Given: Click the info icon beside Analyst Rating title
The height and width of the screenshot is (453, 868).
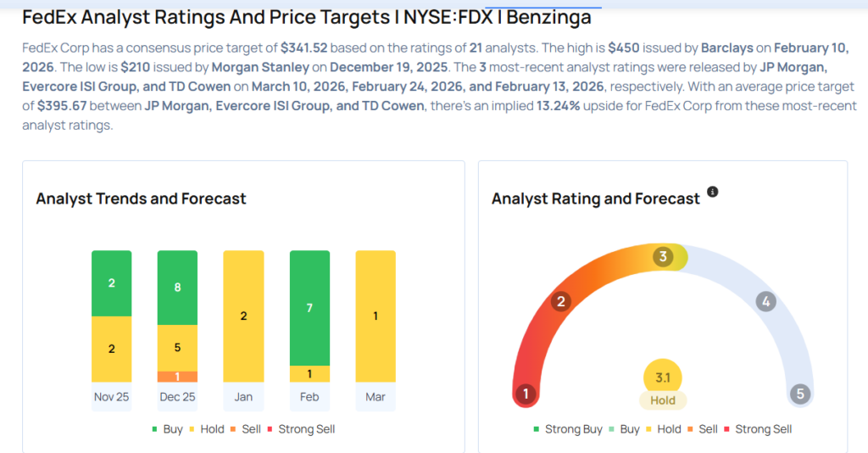Looking at the screenshot, I should coord(712,193).
